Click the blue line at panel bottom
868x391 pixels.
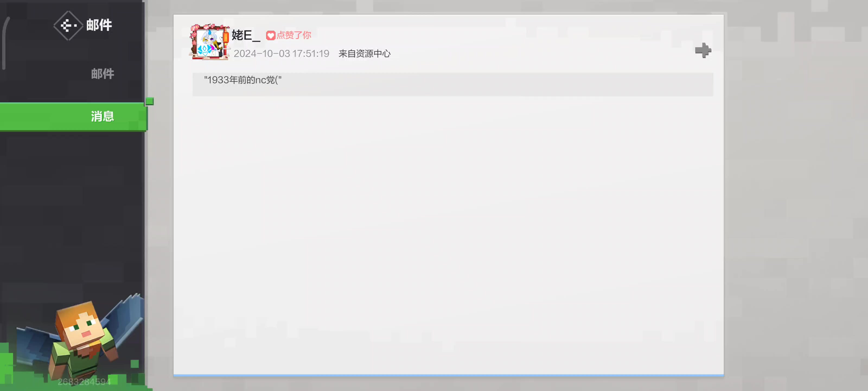tap(448, 375)
